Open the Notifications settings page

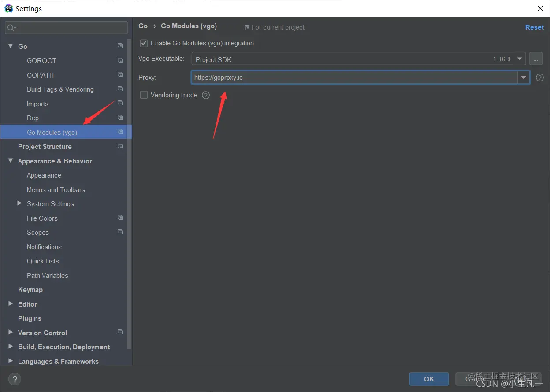[x=44, y=247]
